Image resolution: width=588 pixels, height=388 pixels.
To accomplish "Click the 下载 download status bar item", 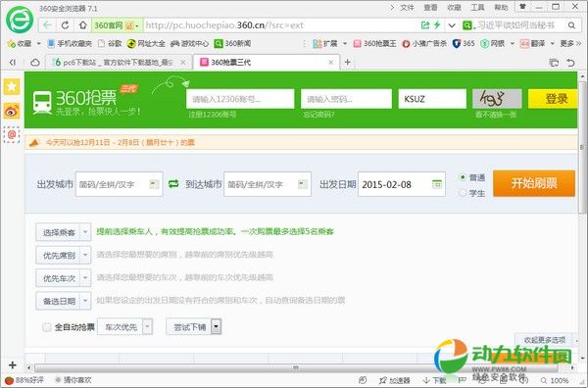I will coord(435,380).
